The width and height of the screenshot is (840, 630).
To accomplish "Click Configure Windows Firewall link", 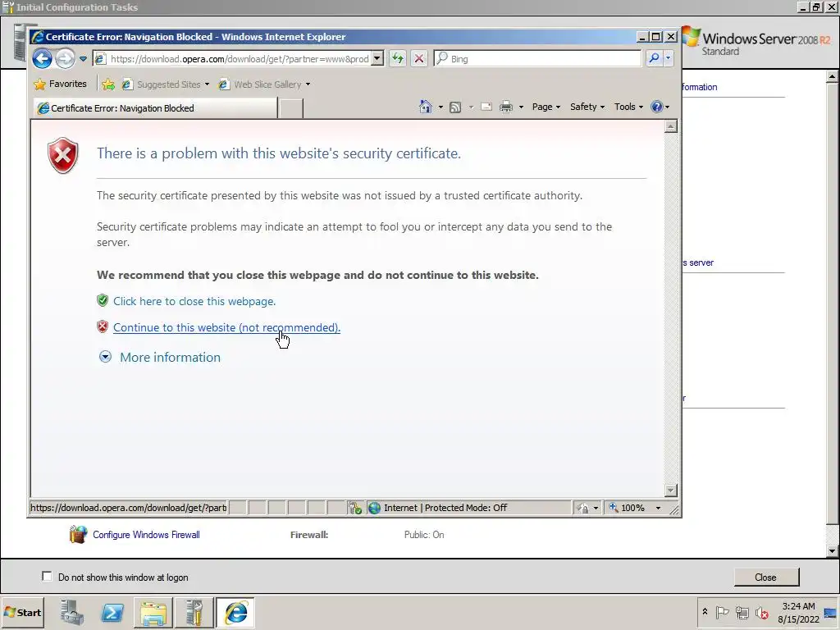I will tap(146, 535).
